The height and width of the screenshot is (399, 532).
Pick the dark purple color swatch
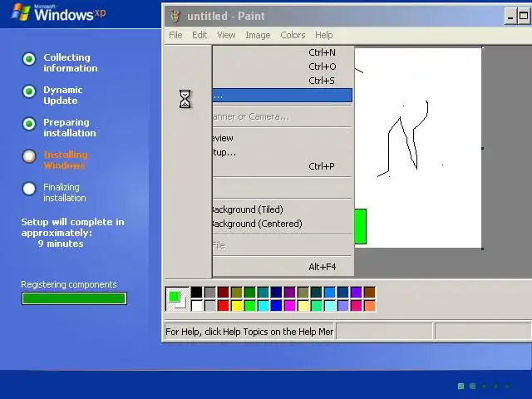pyautogui.click(x=290, y=292)
